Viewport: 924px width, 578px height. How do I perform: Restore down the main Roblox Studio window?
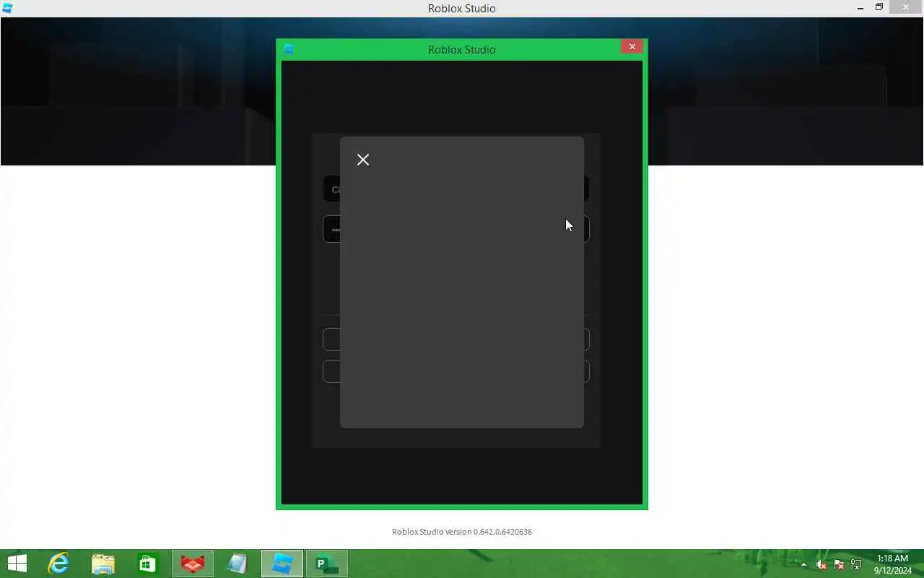879,7
